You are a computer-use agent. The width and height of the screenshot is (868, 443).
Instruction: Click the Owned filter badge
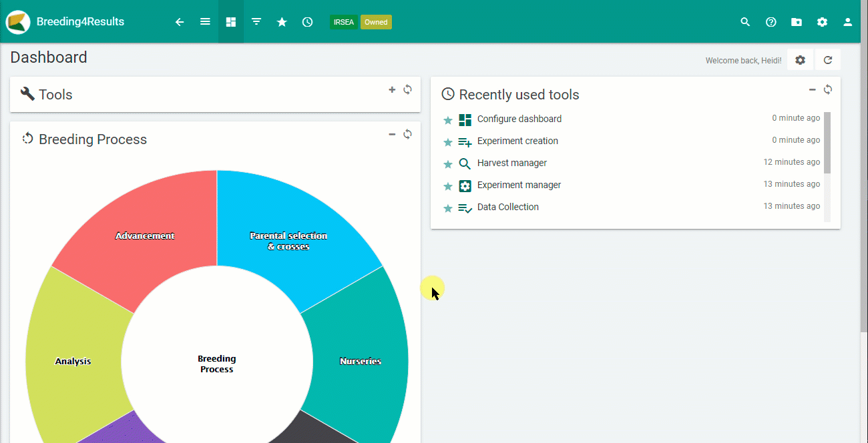[376, 22]
